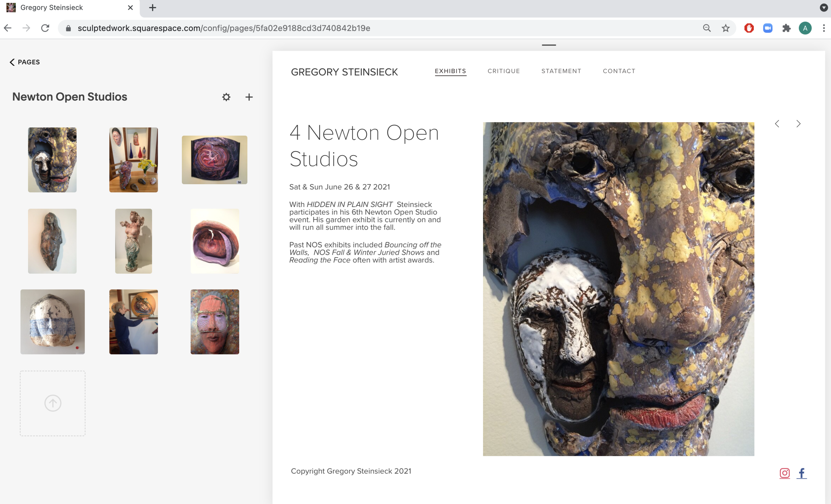Select the yellow-spotted mask thumbnail
The width and height of the screenshot is (831, 504).
coord(52,160)
